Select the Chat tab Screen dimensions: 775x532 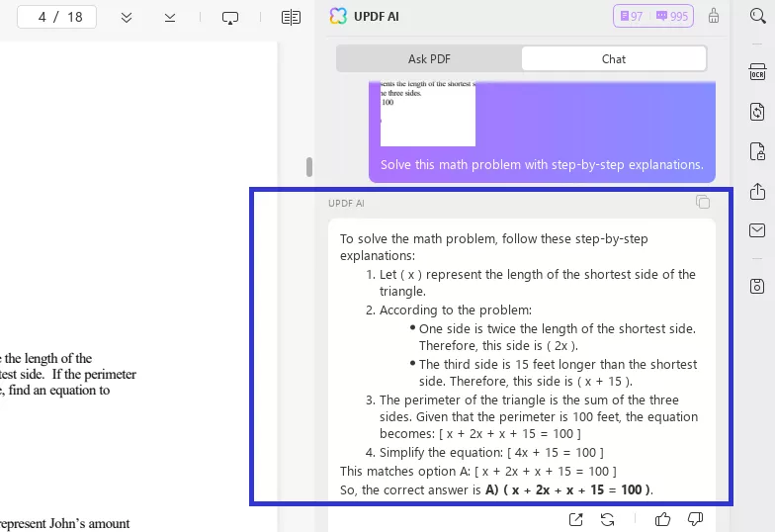tap(614, 58)
